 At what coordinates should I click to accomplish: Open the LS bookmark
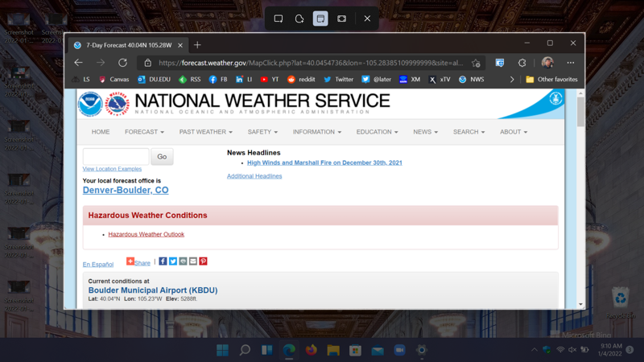81,80
